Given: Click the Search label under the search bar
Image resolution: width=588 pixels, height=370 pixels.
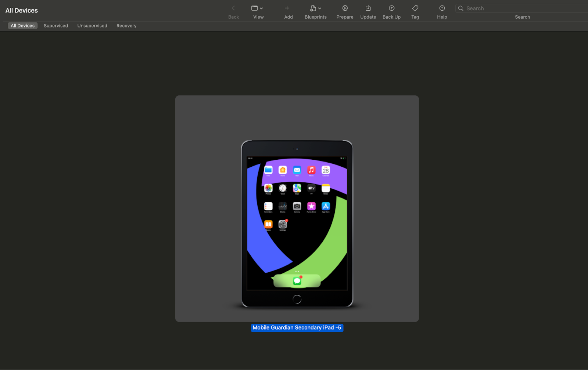Looking at the screenshot, I should click(x=522, y=17).
